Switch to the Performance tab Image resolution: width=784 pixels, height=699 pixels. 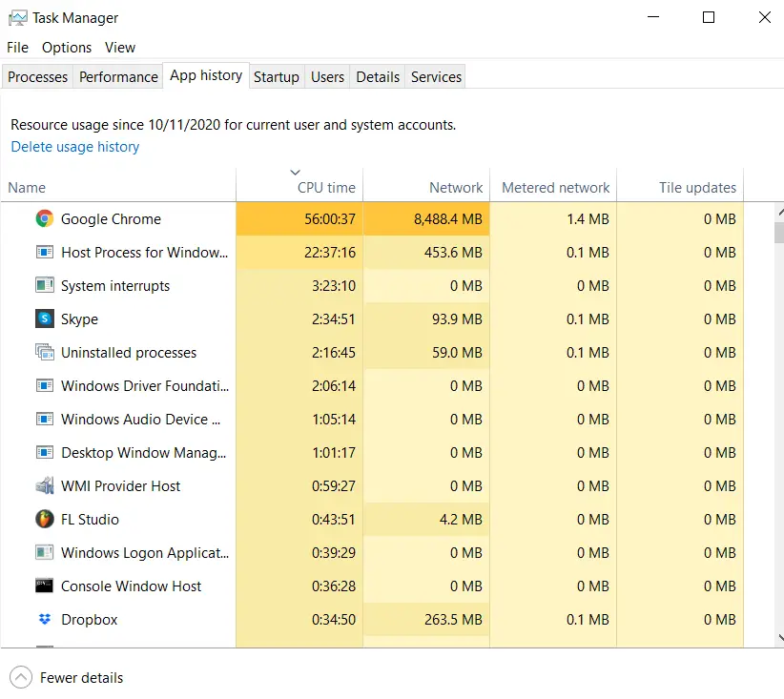(x=118, y=77)
